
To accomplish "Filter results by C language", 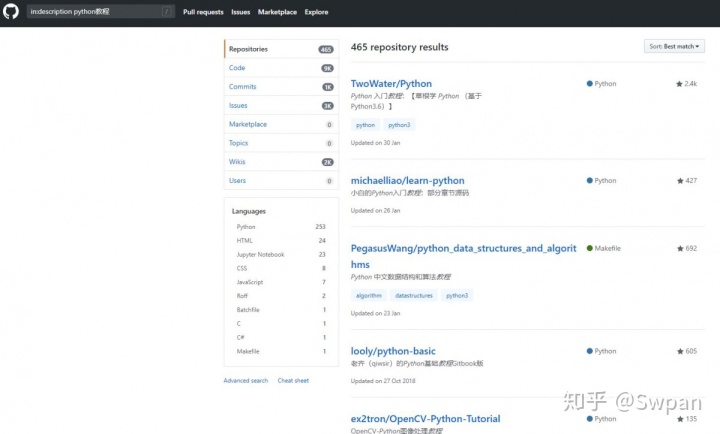I will 281,323.
